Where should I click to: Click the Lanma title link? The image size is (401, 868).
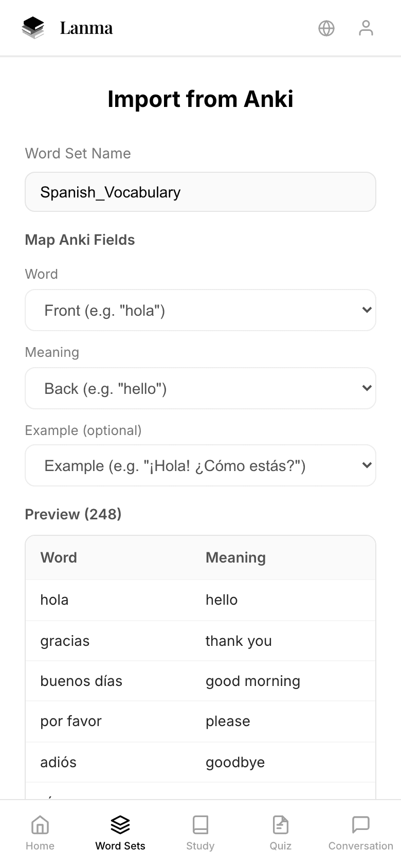(x=86, y=28)
